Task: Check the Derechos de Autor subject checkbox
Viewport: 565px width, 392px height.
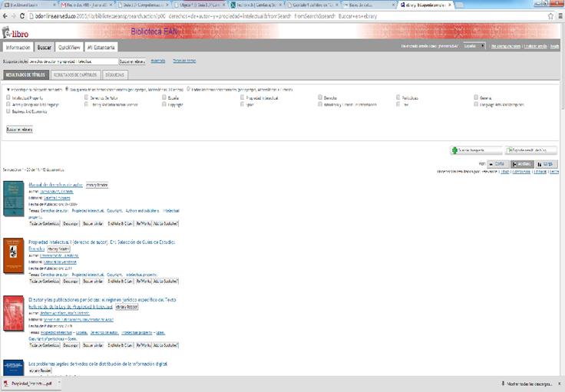Action: point(85,97)
